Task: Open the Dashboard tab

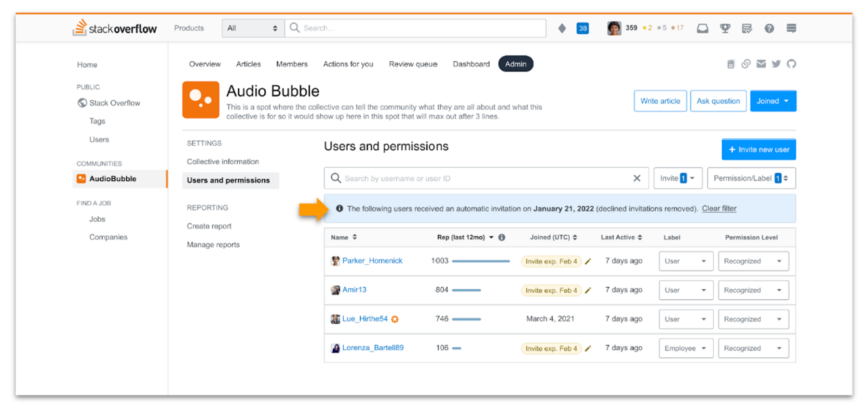Action: coord(471,64)
